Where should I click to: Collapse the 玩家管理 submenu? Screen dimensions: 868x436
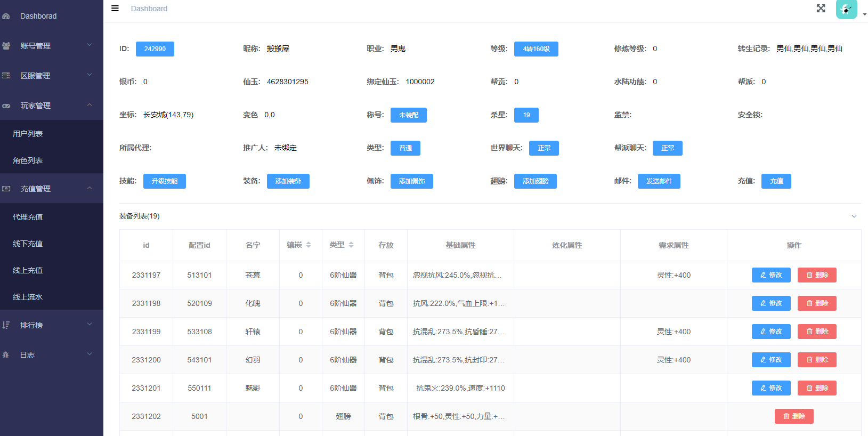click(x=90, y=105)
